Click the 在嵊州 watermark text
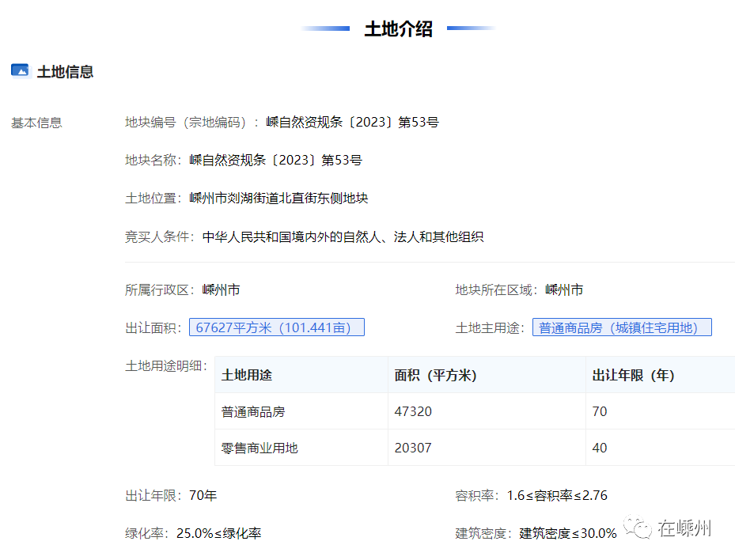 (685, 528)
